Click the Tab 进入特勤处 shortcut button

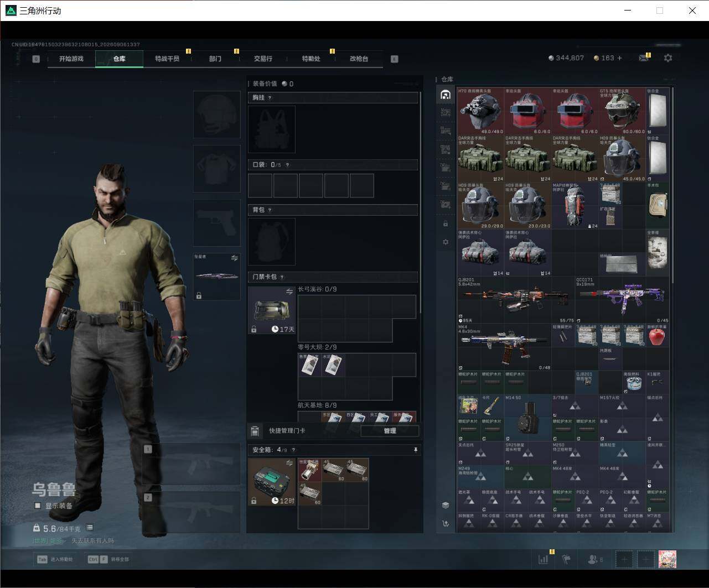55,559
